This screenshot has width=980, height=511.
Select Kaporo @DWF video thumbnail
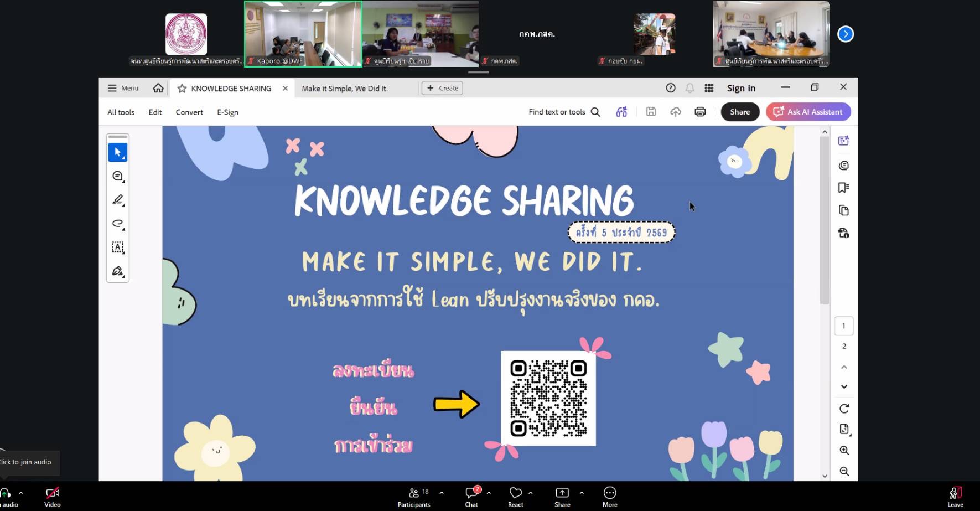coord(303,34)
